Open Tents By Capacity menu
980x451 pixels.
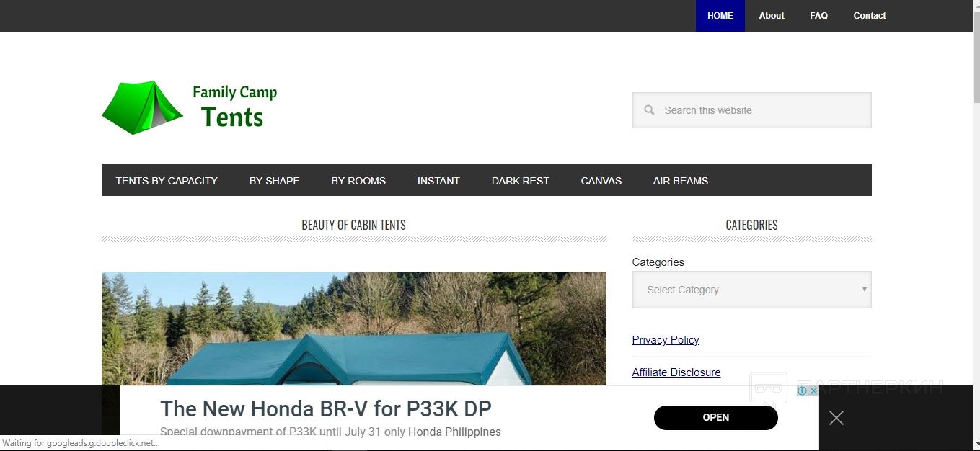click(167, 181)
